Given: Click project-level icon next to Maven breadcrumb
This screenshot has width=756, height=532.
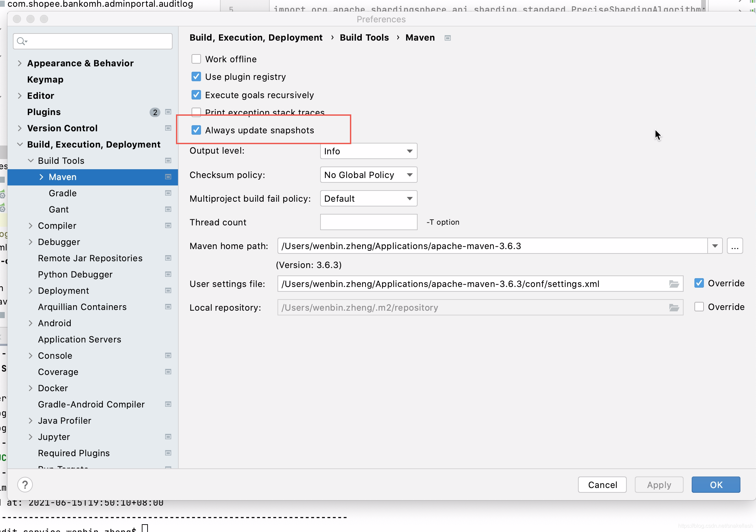Looking at the screenshot, I should pos(448,38).
